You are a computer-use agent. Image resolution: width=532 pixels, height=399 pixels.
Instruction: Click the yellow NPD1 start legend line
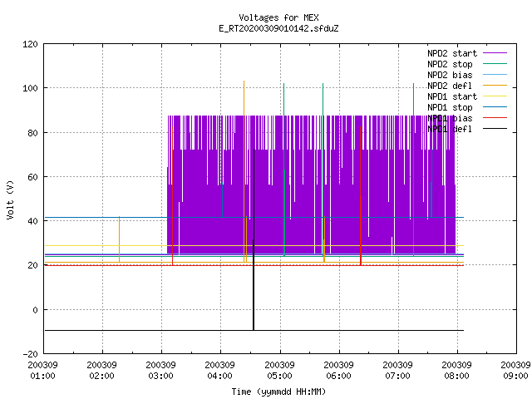495,96
